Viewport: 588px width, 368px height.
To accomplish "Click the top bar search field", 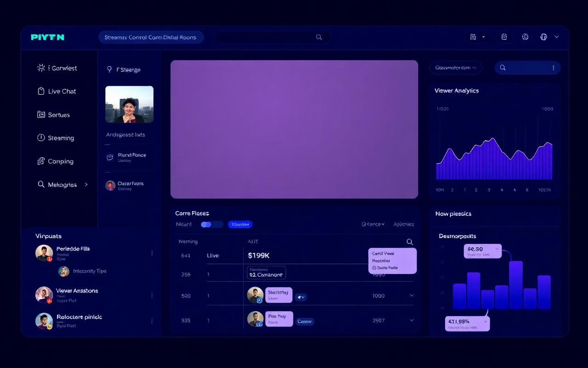I will tap(272, 37).
